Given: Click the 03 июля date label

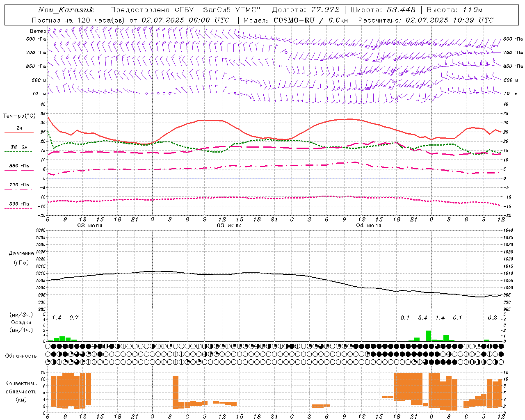Looking at the screenshot, I should tap(229, 226).
